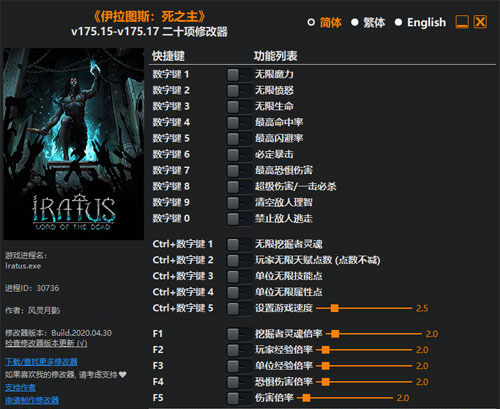The image size is (500, 409).
Task: Click 作者: 风灵月影 text
Action: [x=33, y=311]
